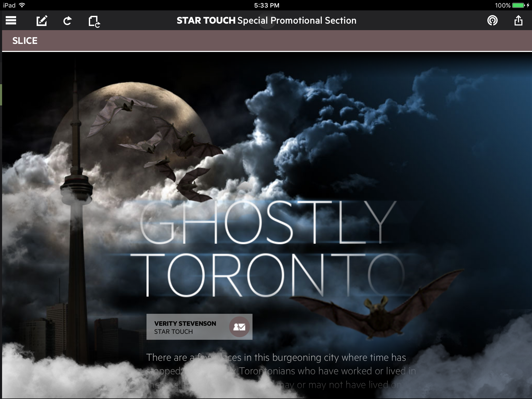Tap the Wi-Fi status icon
The image size is (532, 399).
click(22, 5)
